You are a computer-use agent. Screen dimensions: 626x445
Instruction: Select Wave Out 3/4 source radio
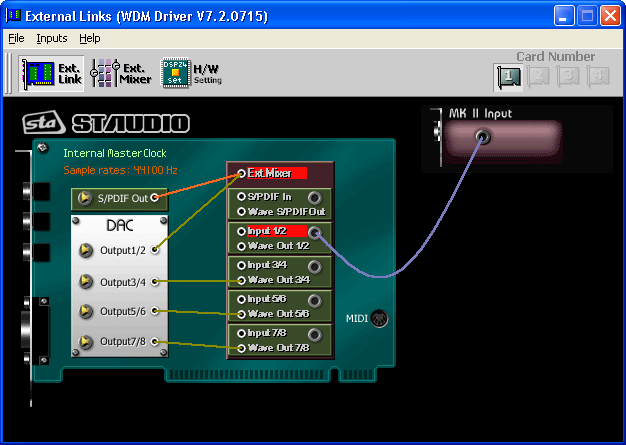click(x=241, y=280)
